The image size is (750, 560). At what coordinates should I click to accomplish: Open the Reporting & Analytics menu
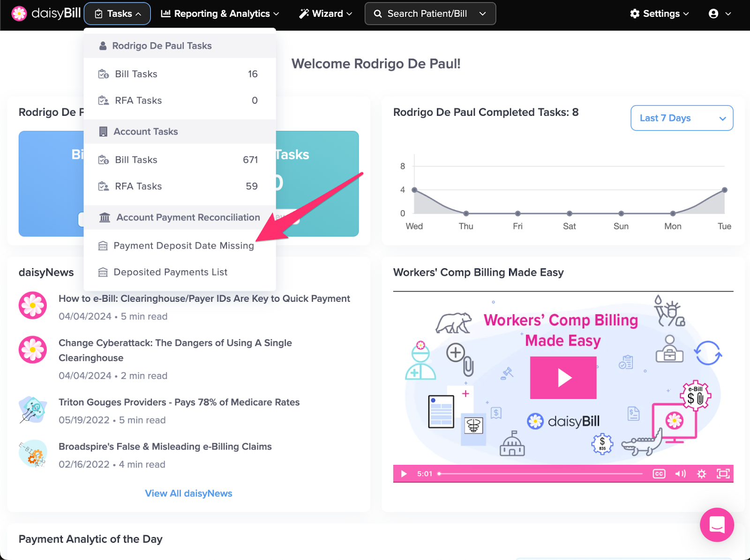220,14
